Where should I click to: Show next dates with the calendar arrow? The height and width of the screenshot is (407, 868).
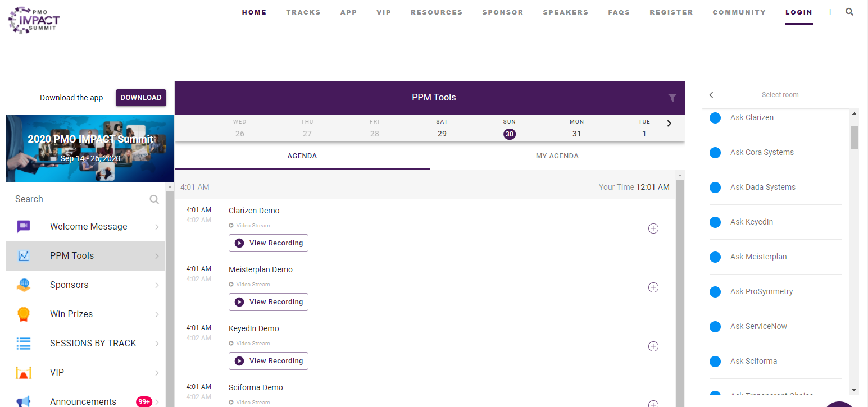(x=669, y=124)
